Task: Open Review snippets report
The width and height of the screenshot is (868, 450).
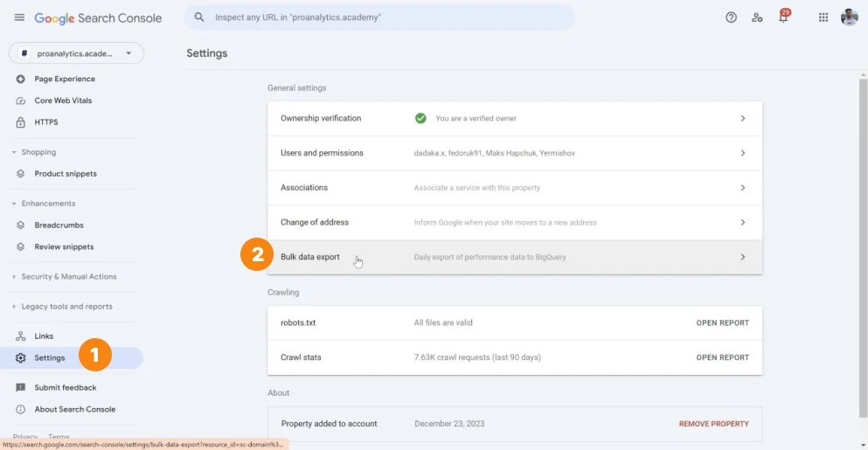Action: pyautogui.click(x=64, y=246)
